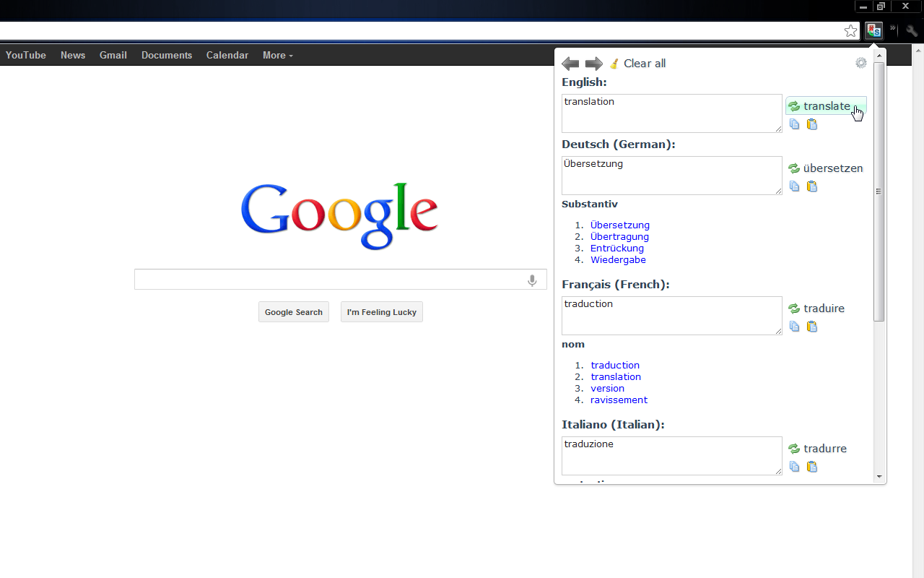Click the translator extension icon in toolbar

pyautogui.click(x=874, y=30)
